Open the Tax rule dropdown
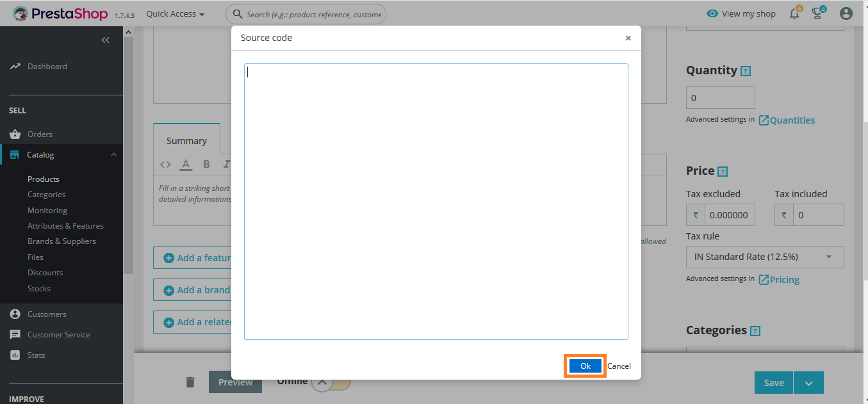Viewport: 868px width, 404px height. tap(765, 257)
